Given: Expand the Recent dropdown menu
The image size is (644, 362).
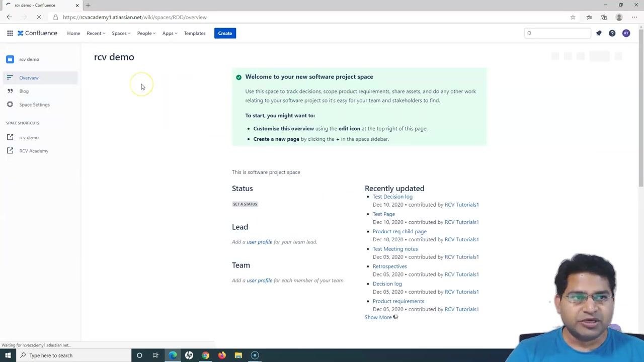Looking at the screenshot, I should click(x=96, y=33).
